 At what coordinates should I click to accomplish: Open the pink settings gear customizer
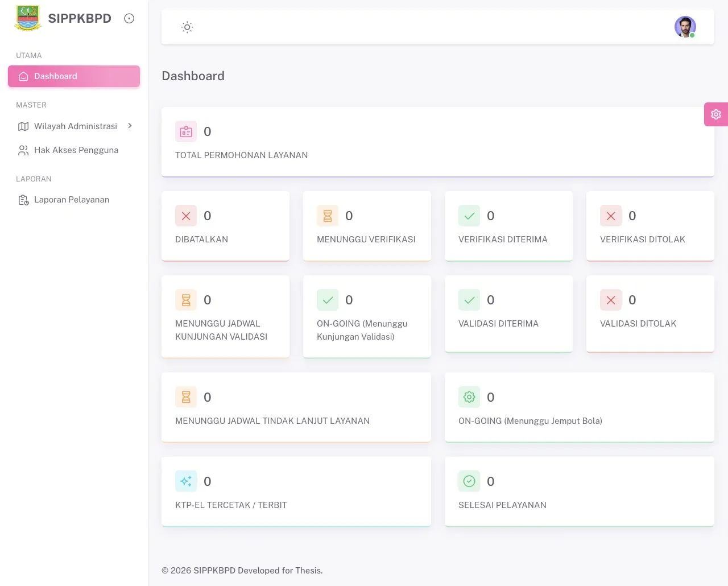(716, 114)
